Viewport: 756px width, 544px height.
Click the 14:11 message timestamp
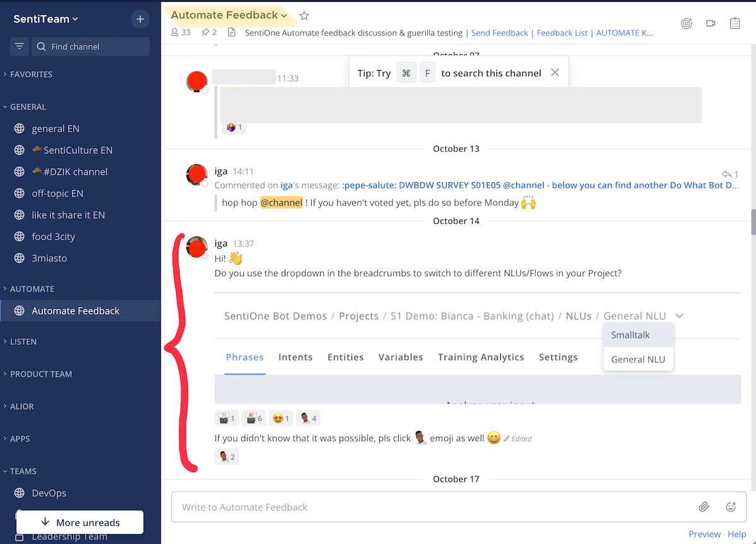[243, 171]
